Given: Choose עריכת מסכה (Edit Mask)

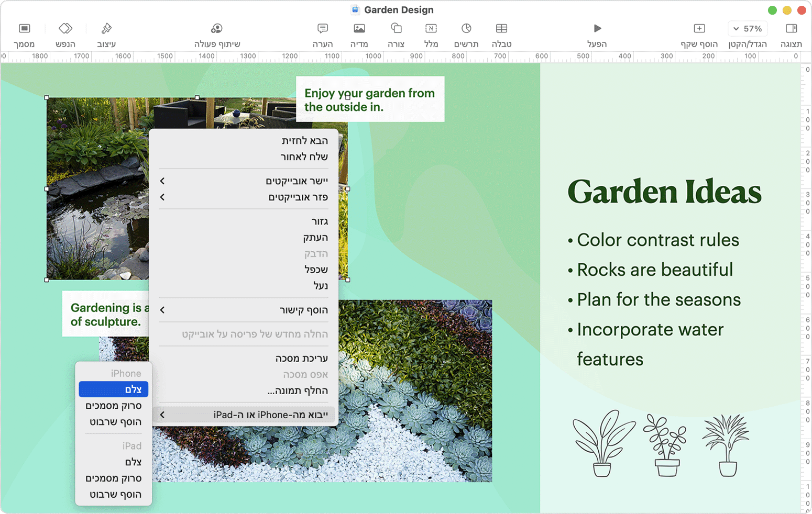Looking at the screenshot, I should click(244, 358).
